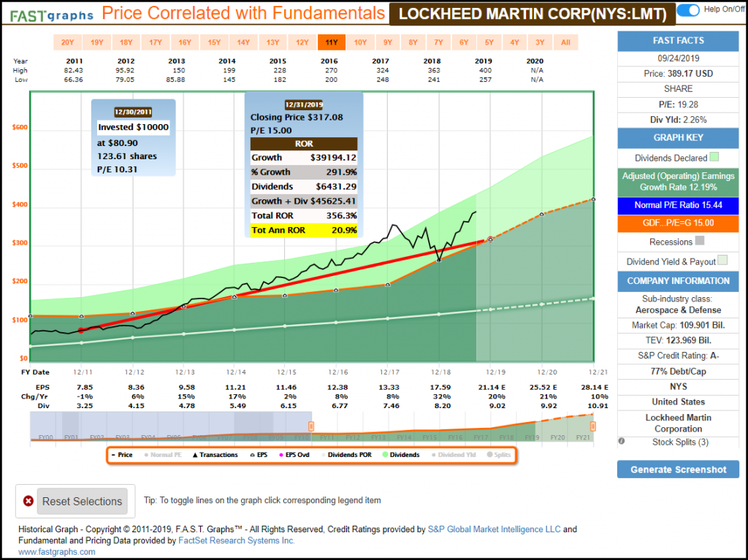Click the right handle of timeline range slider
Viewport: 748px width, 560px height.
(x=592, y=426)
